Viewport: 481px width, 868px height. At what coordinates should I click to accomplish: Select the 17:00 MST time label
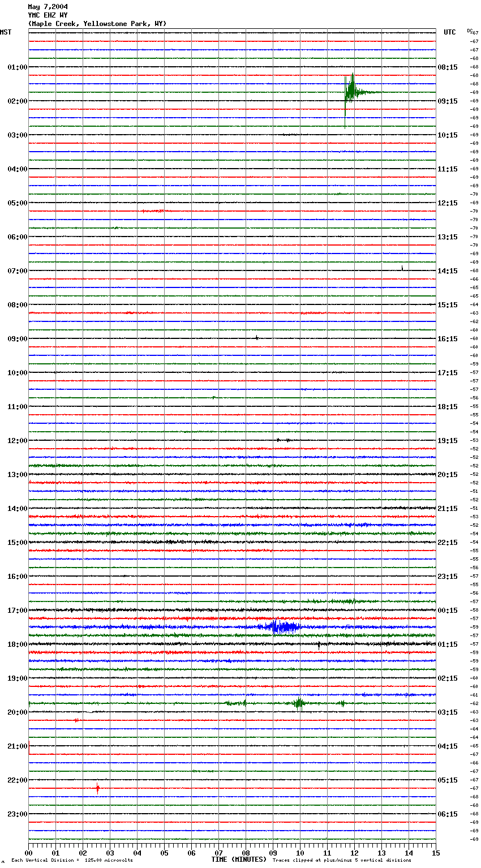coord(18,611)
